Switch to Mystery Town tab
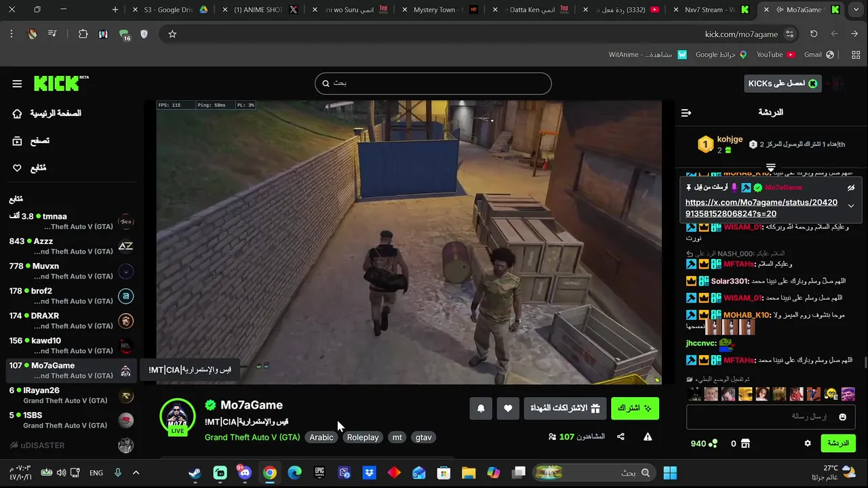This screenshot has height=488, width=868. 439,9
